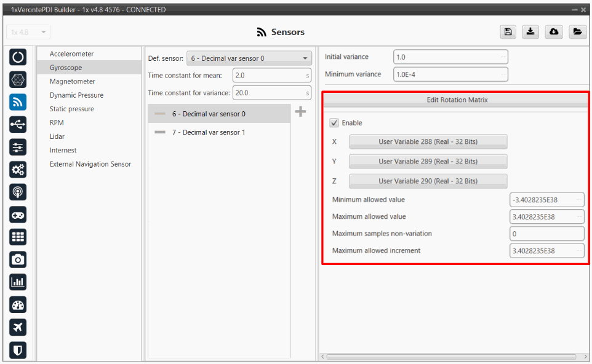The width and height of the screenshot is (592, 364).
Task: Disable the rotation matrix Enable checkbox
Action: (335, 123)
